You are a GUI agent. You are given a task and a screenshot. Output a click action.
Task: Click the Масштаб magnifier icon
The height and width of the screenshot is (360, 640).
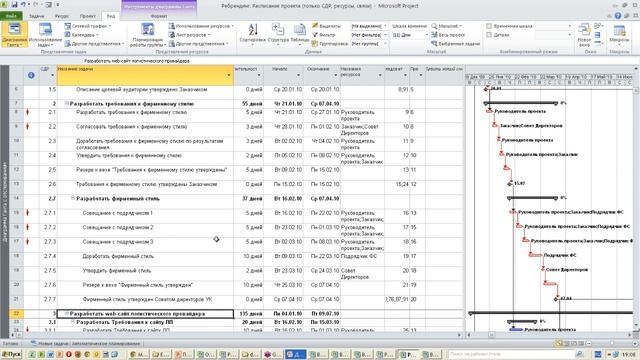click(x=434, y=26)
